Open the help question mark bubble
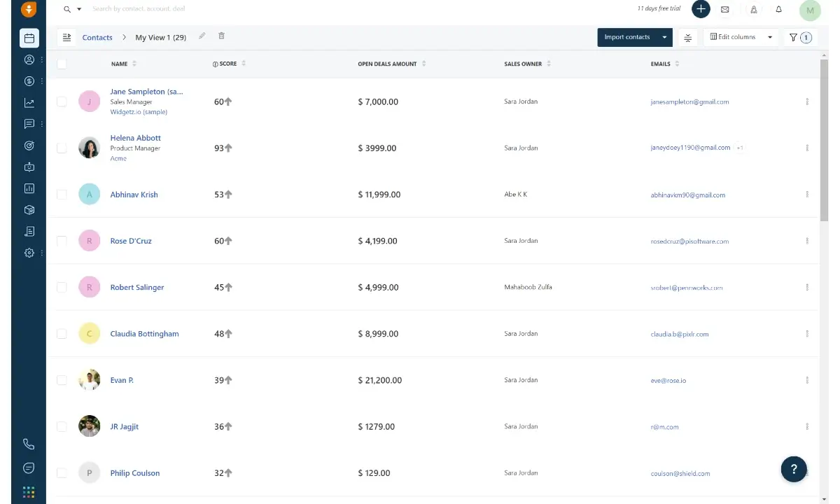This screenshot has height=504, width=840. (793, 469)
